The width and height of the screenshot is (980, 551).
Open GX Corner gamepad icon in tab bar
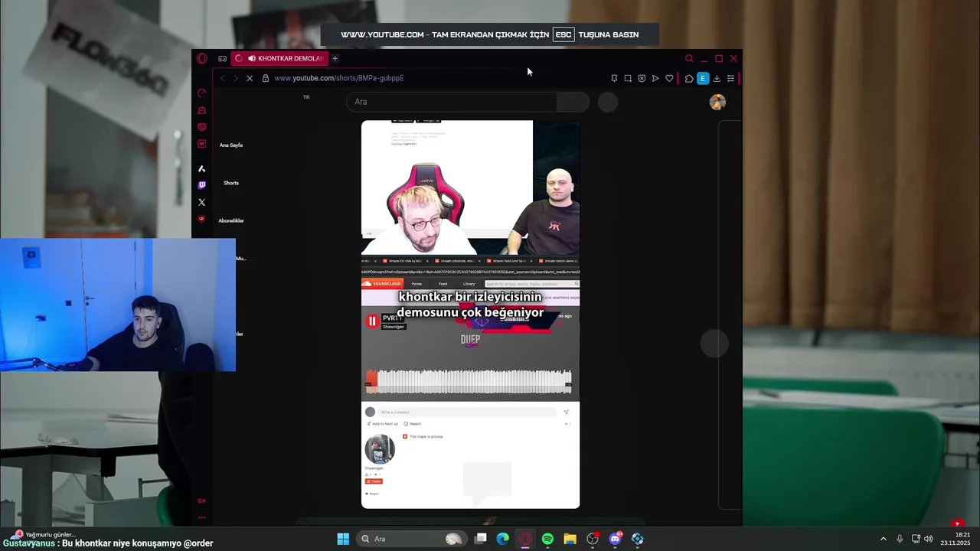[x=222, y=58]
